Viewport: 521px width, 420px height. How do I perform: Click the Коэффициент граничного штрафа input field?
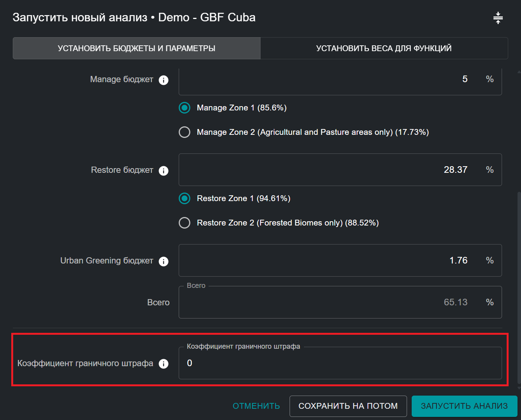click(340, 363)
